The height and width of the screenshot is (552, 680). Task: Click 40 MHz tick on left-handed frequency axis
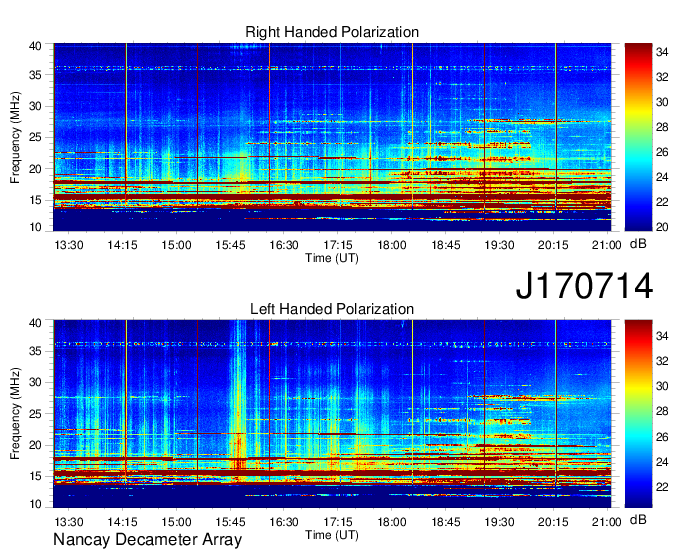tap(36, 323)
